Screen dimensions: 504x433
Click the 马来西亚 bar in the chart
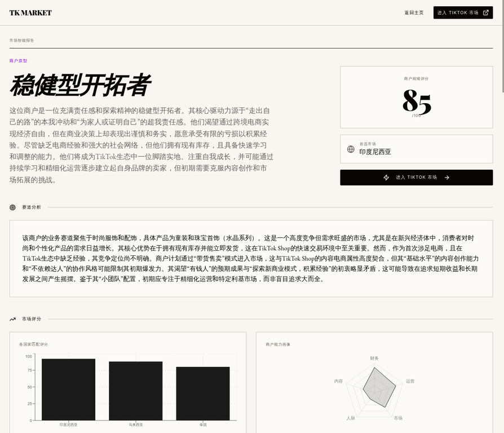pyautogui.click(x=135, y=391)
